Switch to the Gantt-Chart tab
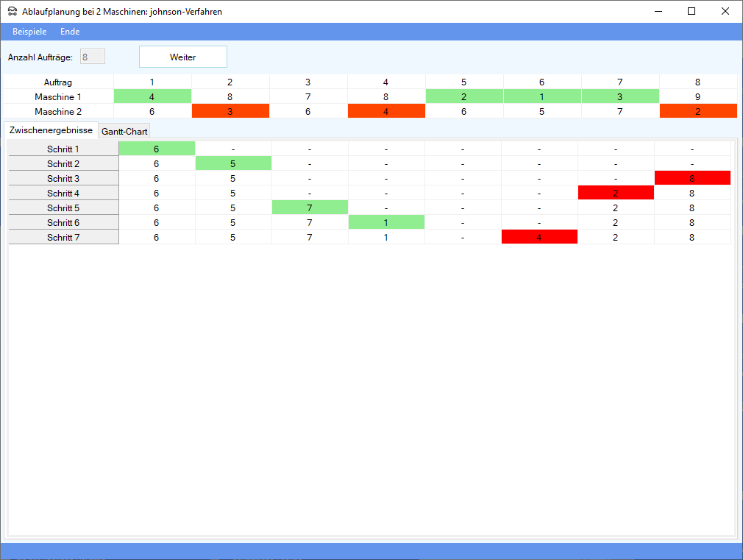 point(124,131)
